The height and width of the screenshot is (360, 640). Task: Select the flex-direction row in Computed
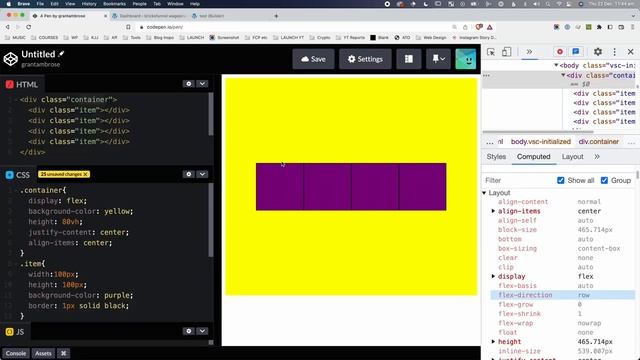tap(563, 295)
